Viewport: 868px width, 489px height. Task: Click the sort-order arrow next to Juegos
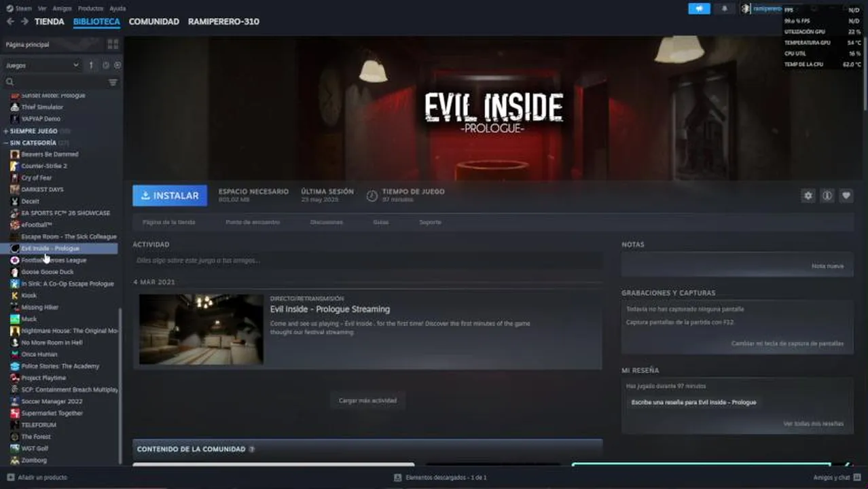click(x=92, y=65)
